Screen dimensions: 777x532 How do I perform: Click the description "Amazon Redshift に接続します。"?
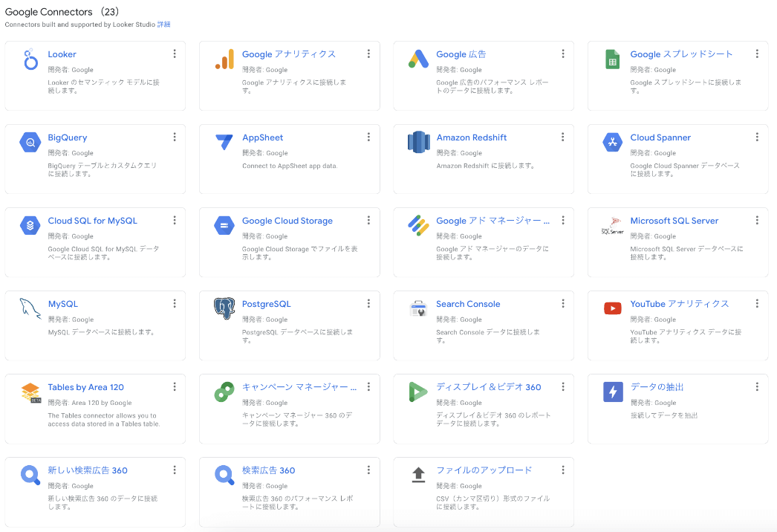(x=485, y=166)
